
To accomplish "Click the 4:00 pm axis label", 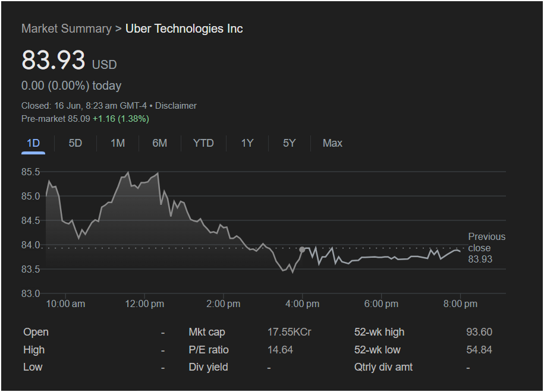I will point(302,304).
